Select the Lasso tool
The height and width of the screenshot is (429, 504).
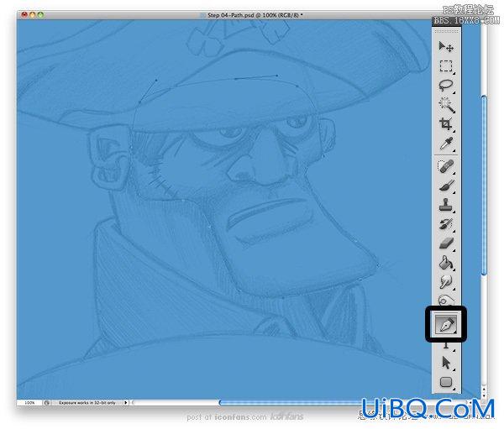point(446,86)
